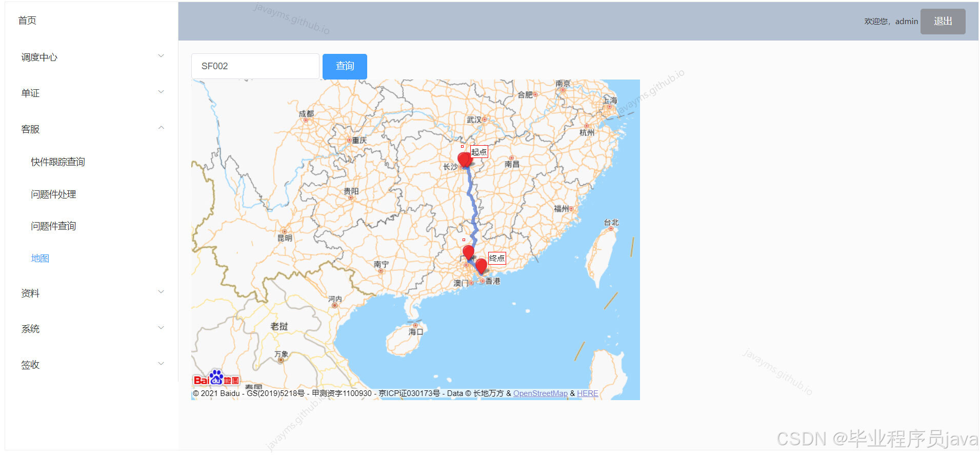Click the 福州 city label on map

pos(562,208)
